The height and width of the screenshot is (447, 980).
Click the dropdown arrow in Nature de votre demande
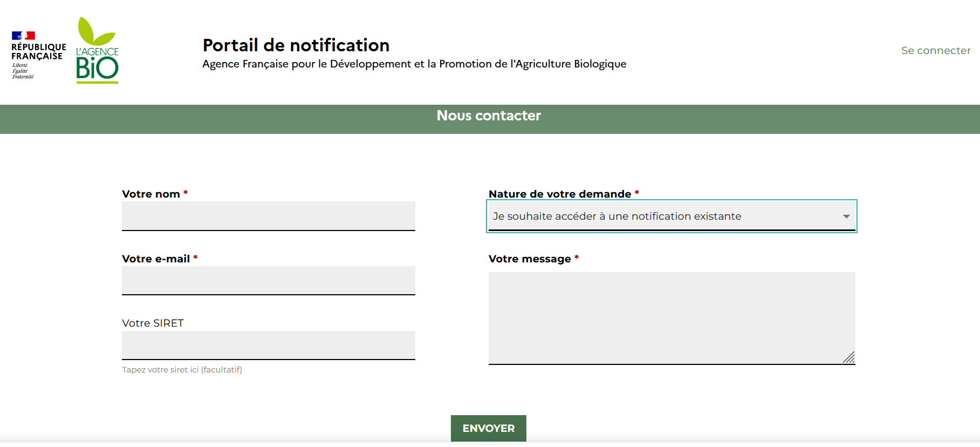coord(846,216)
